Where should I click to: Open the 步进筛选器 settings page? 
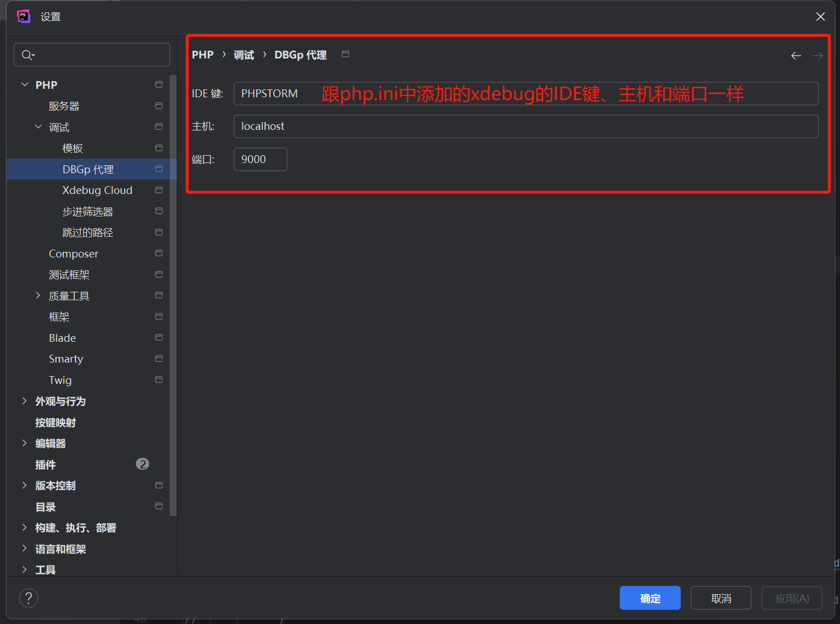[x=88, y=211]
